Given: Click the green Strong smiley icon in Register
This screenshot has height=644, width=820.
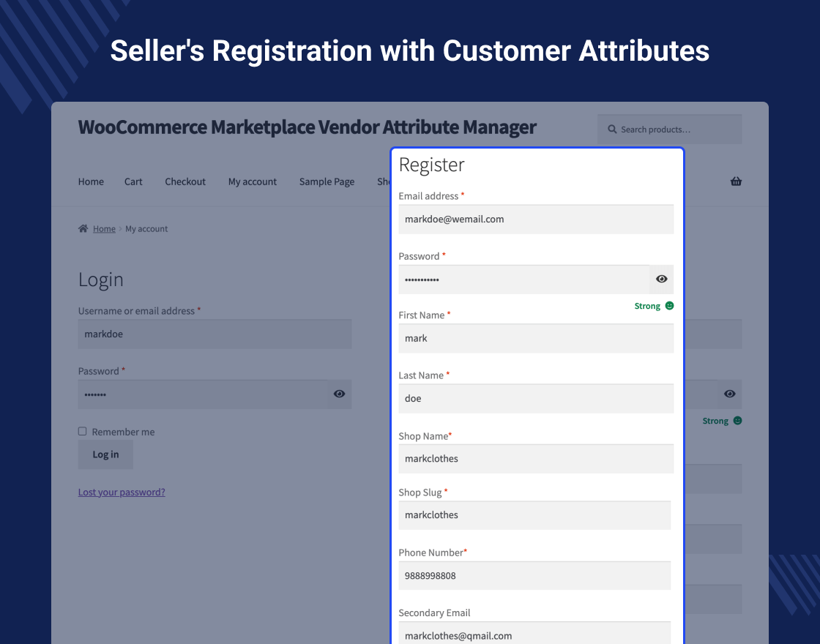Looking at the screenshot, I should [669, 306].
